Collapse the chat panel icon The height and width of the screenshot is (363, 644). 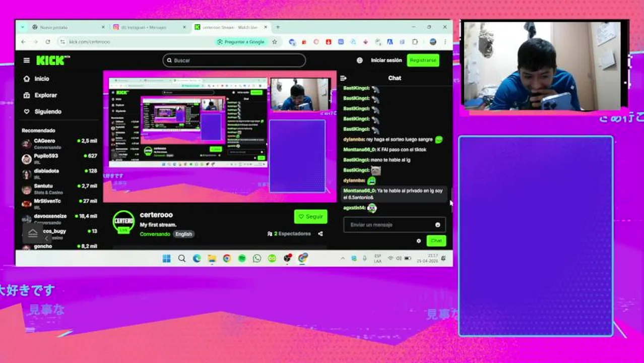(x=344, y=78)
